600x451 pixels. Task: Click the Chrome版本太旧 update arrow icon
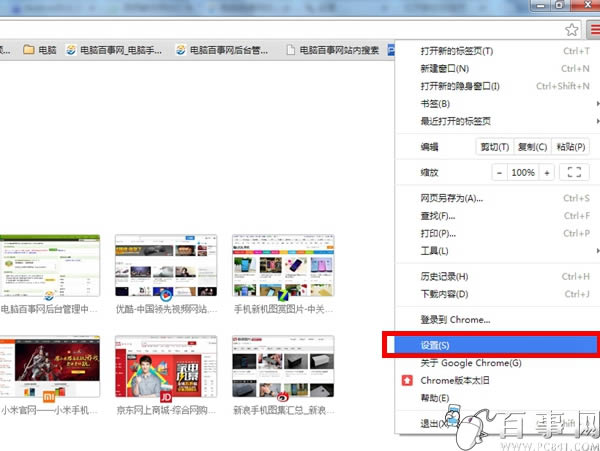[407, 381]
